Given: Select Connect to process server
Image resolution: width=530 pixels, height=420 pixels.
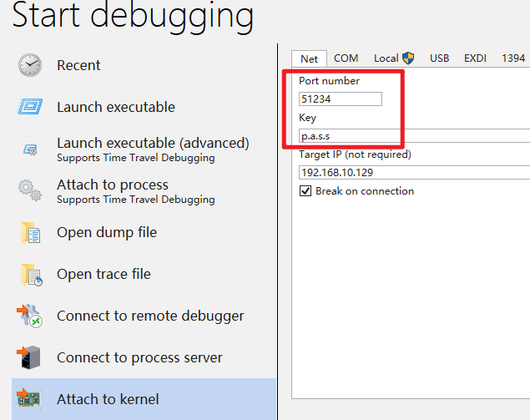Looking at the screenshot, I should coord(144,357).
